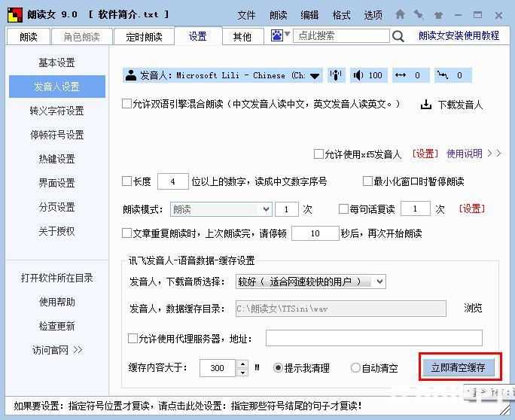The height and width of the screenshot is (420, 515).
Task: Open the 朗读 menu in title bar
Action: (278, 15)
